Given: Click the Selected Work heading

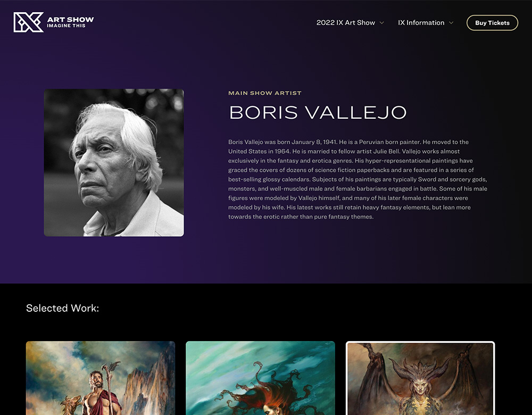Looking at the screenshot, I should pyautogui.click(x=62, y=308).
